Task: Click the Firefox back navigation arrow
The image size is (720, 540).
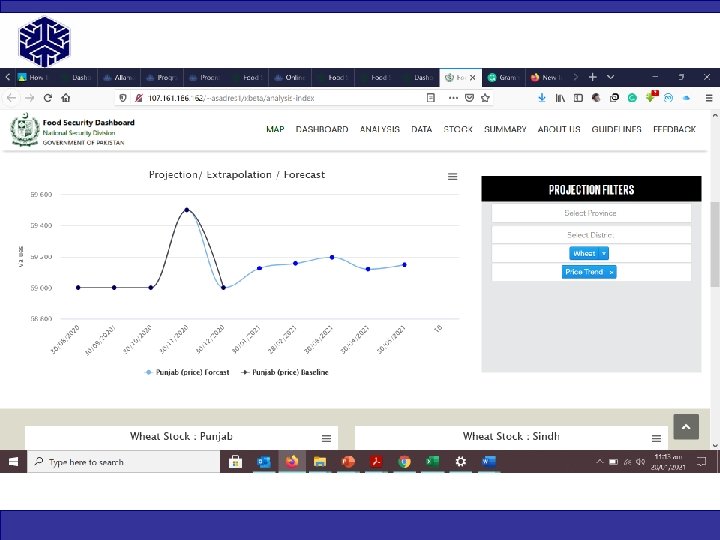Action: coord(11,98)
